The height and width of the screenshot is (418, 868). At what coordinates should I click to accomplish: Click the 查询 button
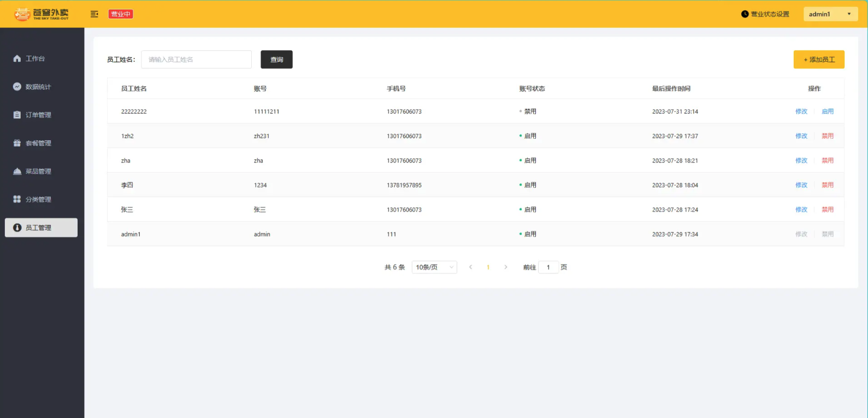276,59
